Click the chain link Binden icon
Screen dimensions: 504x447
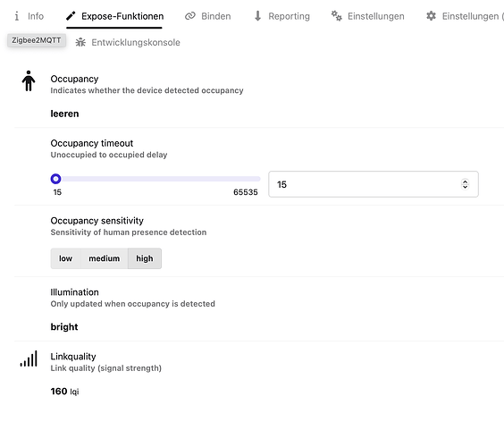pyautogui.click(x=190, y=16)
